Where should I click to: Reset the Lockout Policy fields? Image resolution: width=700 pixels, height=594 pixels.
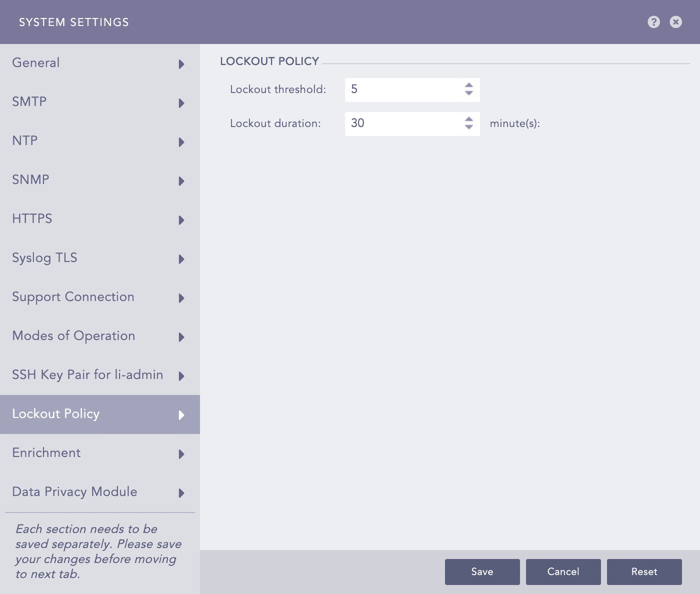point(644,571)
